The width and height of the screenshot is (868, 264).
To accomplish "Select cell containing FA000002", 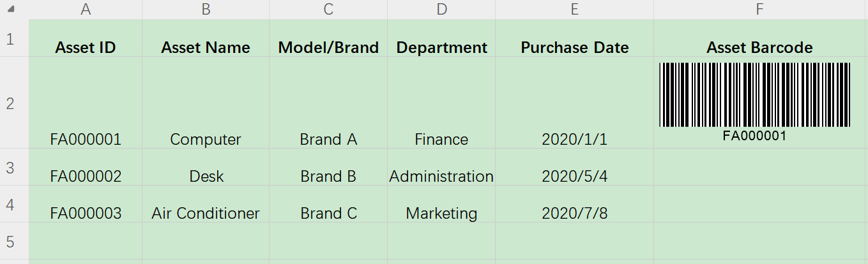I will (86, 168).
